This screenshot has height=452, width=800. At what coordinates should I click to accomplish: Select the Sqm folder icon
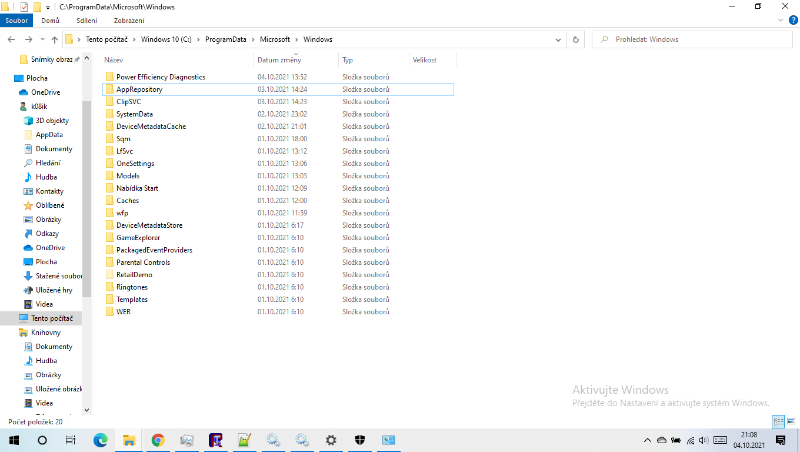[x=110, y=139]
